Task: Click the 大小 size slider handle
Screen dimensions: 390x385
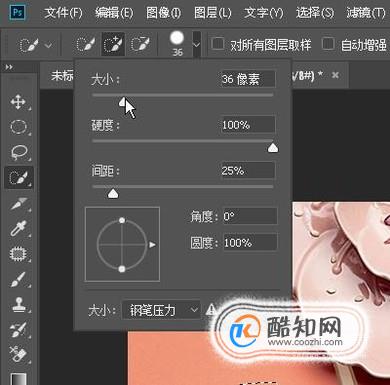Action: 123,102
